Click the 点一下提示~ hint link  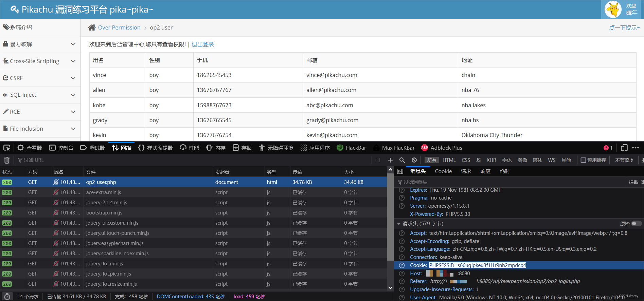click(624, 28)
